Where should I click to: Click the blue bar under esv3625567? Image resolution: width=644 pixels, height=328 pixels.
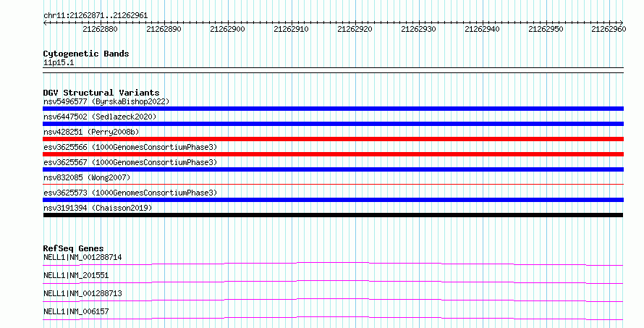[x=333, y=169]
